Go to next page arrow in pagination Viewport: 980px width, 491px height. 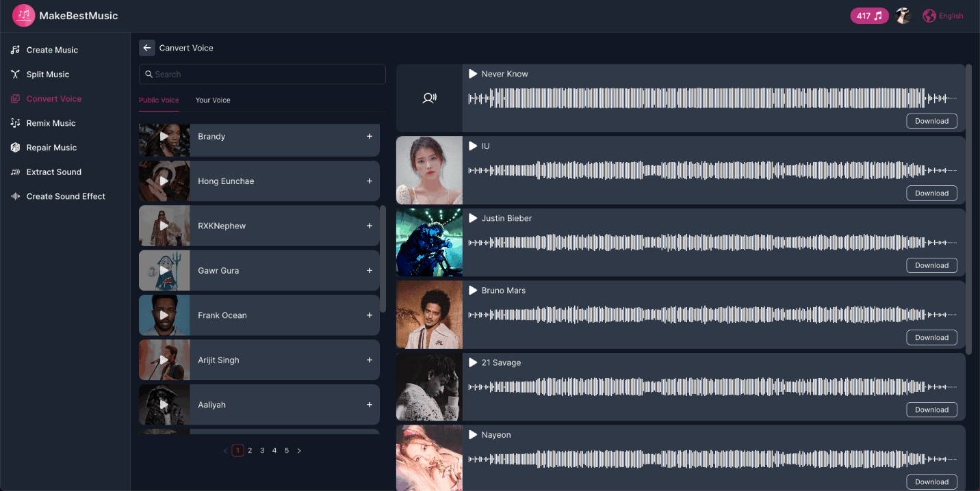(x=299, y=451)
